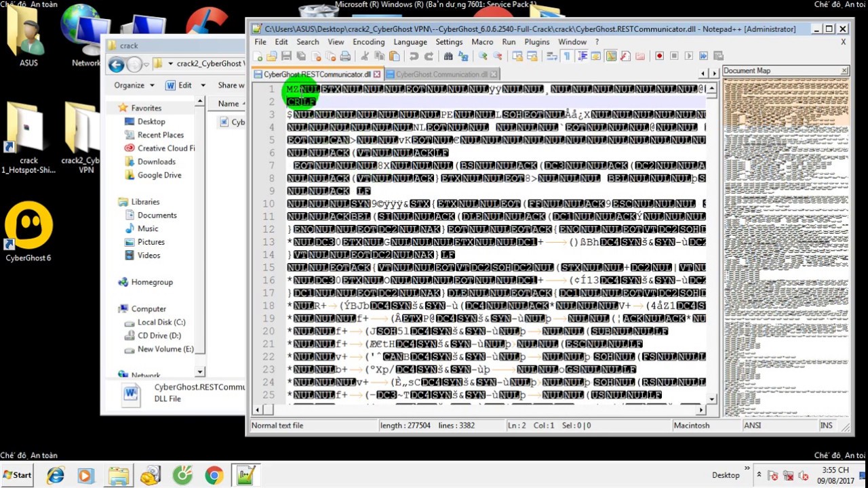
Task: Show hidden system tray icons
Action: (x=759, y=475)
